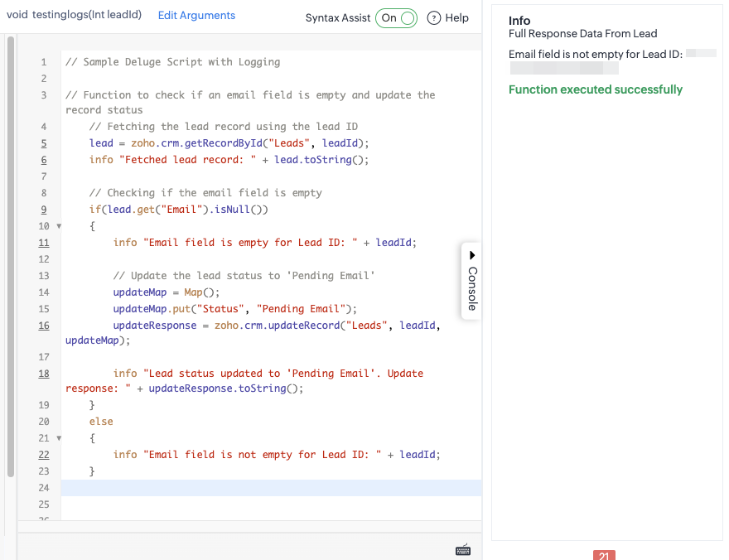Click the editor's vertical scrollbar

[11, 257]
